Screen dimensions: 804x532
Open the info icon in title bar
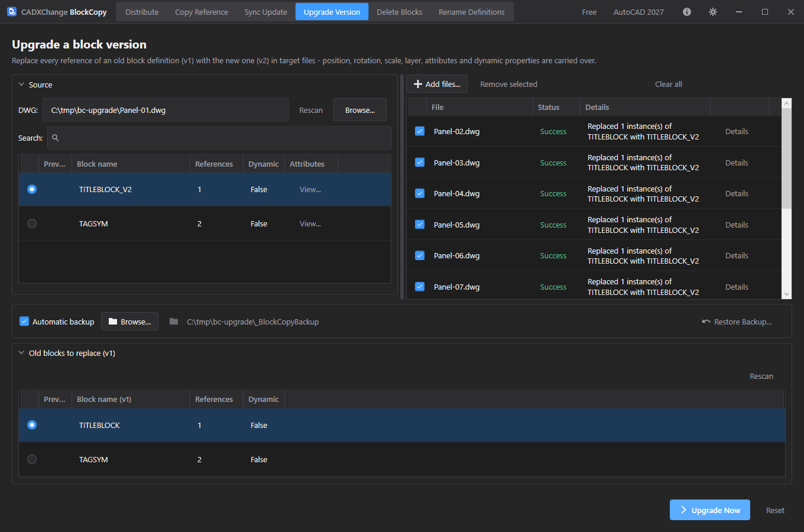point(687,12)
